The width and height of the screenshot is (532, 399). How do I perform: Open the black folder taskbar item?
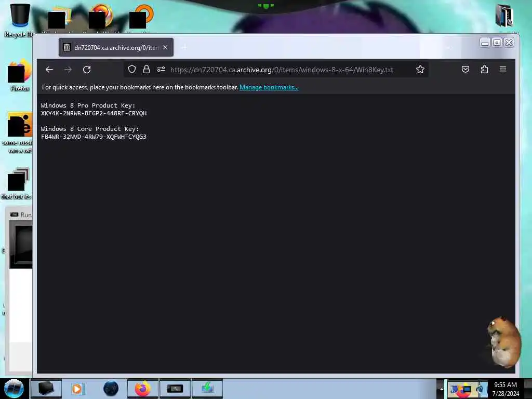(46, 389)
